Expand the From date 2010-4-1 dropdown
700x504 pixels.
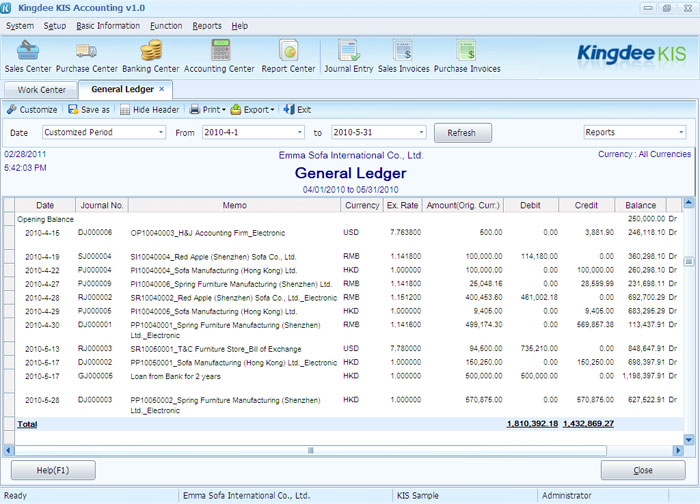pos(300,132)
